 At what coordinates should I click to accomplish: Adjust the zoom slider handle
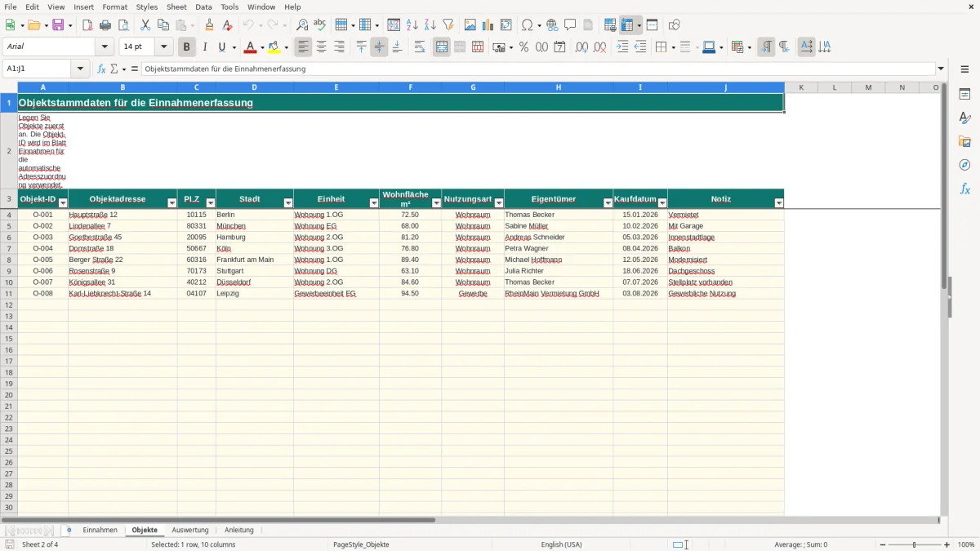point(914,544)
